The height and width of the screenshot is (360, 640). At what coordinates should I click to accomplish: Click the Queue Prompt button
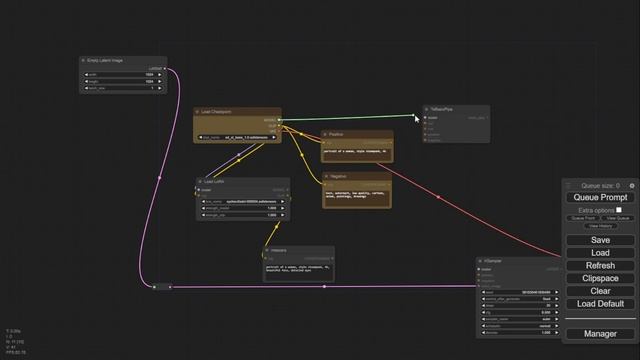pyautogui.click(x=600, y=198)
